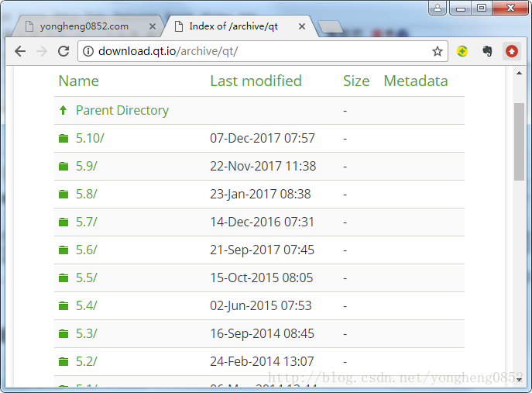Click the folder icon for 5.2/

(63, 361)
